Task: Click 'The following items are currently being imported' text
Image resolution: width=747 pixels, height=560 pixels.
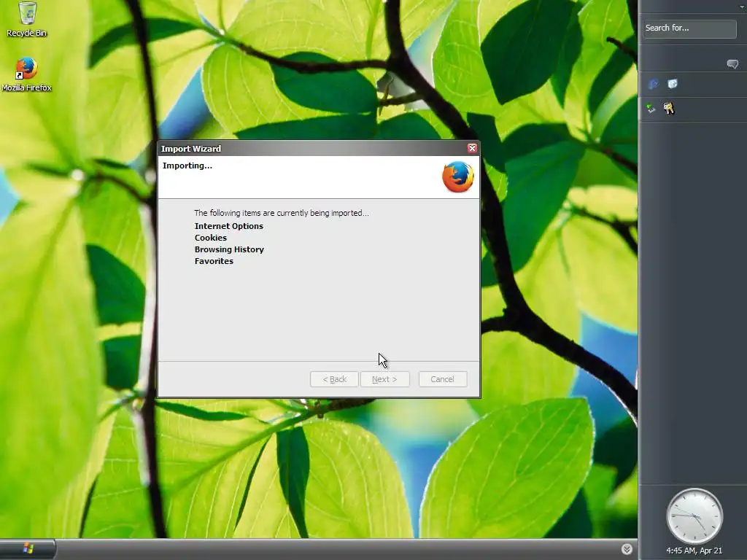Action: (281, 213)
